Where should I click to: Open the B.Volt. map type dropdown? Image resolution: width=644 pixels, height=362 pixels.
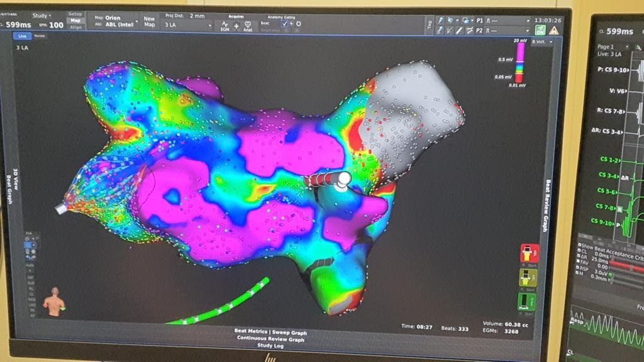coord(543,42)
